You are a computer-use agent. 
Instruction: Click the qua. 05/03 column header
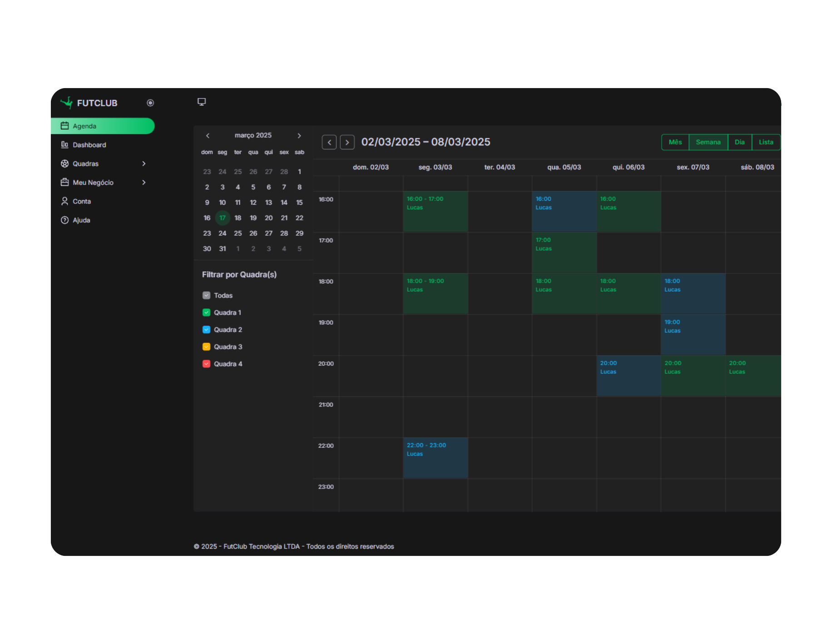tap(565, 167)
